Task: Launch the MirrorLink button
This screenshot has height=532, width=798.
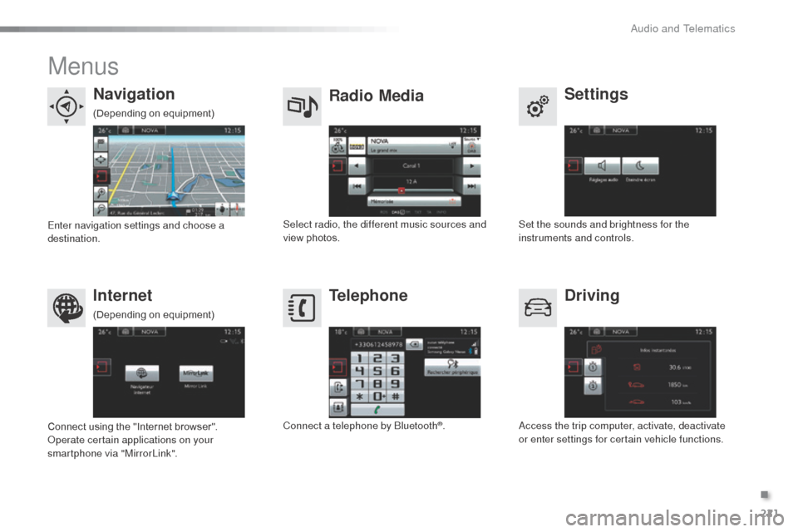Action: [x=196, y=373]
